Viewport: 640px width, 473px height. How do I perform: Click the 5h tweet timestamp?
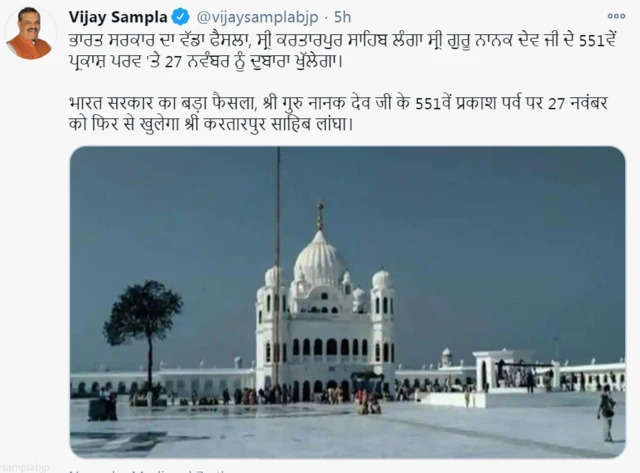342,17
